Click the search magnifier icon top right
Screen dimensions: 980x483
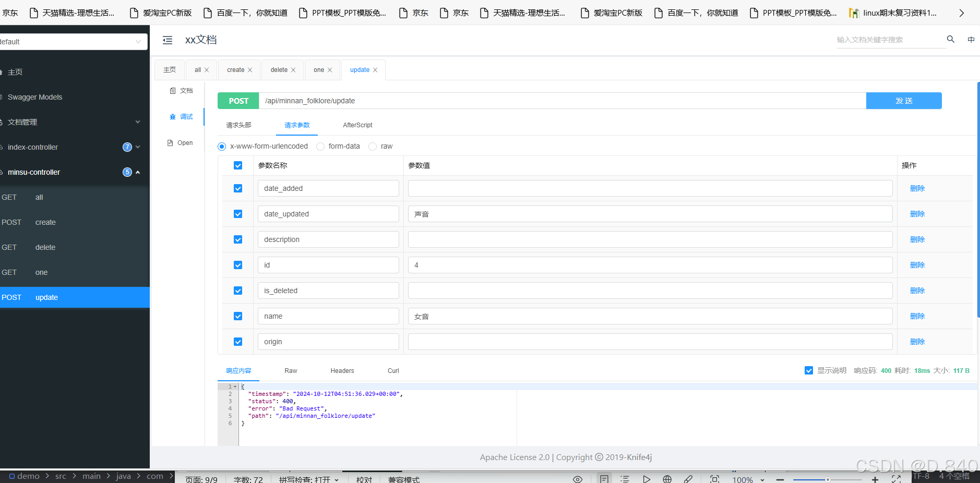(x=951, y=39)
